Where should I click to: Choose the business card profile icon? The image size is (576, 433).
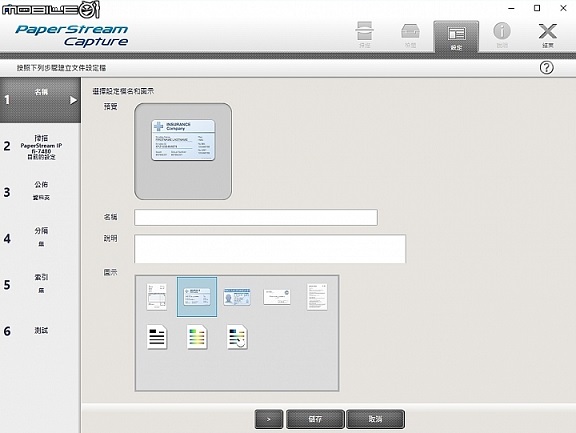(x=277, y=297)
